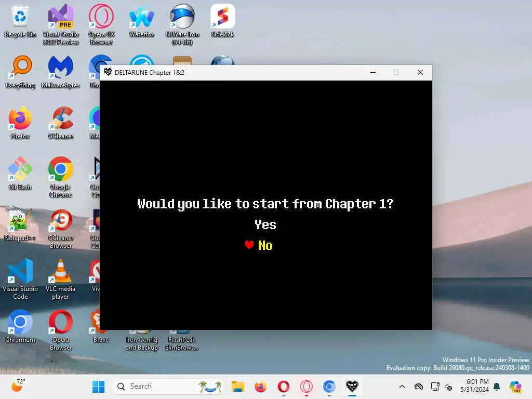Open File Explorer from the taskbar
Screen dimensions: 532x399
pyautogui.click(x=238, y=387)
